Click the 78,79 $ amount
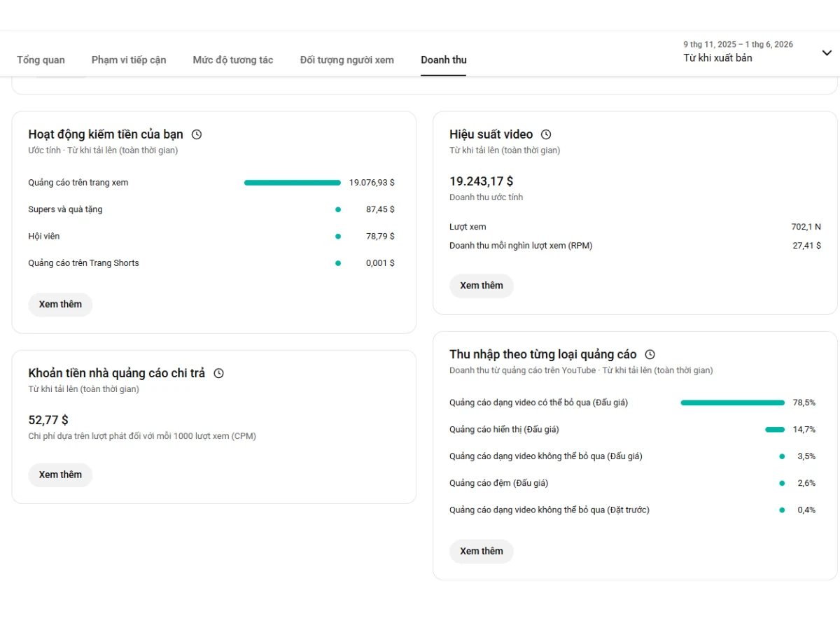The height and width of the screenshot is (630, 840). coord(380,236)
